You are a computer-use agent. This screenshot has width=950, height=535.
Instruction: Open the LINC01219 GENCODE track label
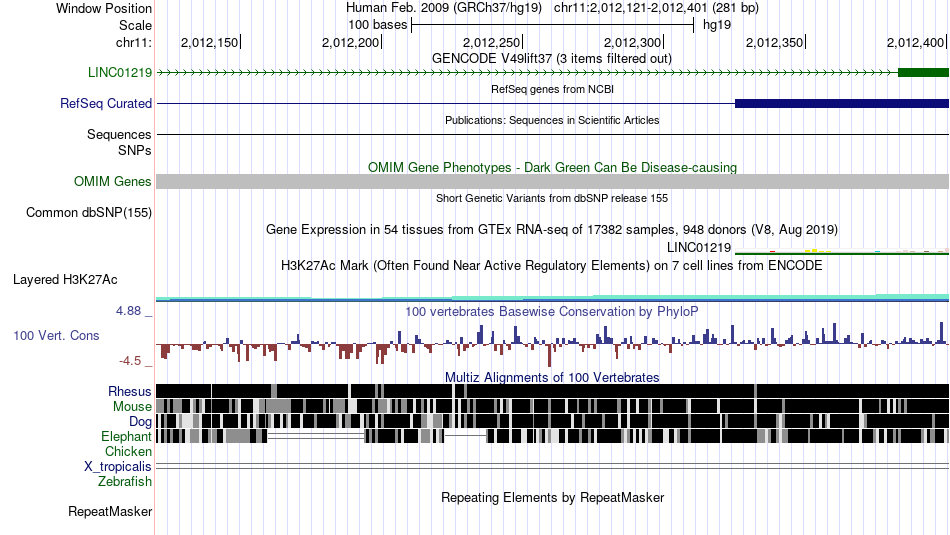pyautogui.click(x=120, y=73)
